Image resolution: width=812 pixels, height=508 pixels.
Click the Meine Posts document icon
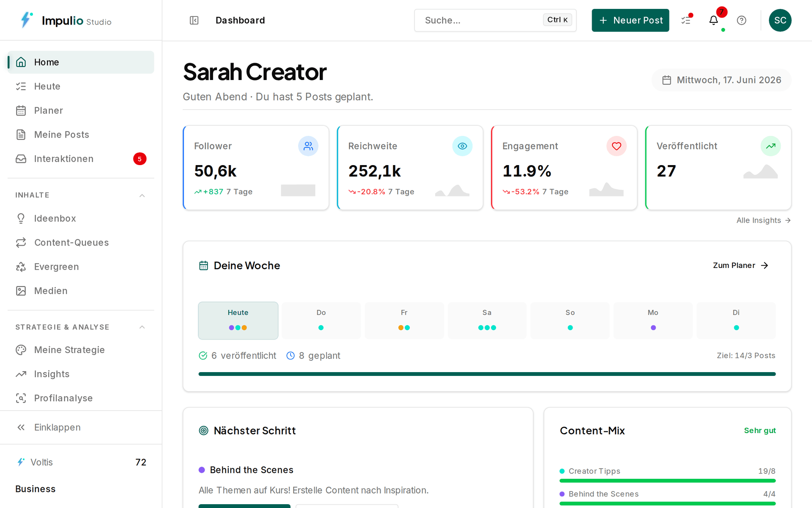pos(21,135)
